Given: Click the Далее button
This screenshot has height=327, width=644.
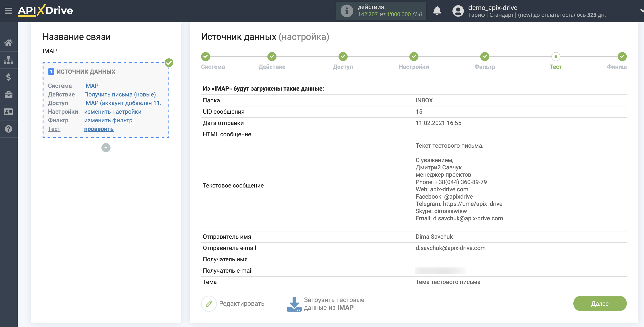Looking at the screenshot, I should coord(600,303).
